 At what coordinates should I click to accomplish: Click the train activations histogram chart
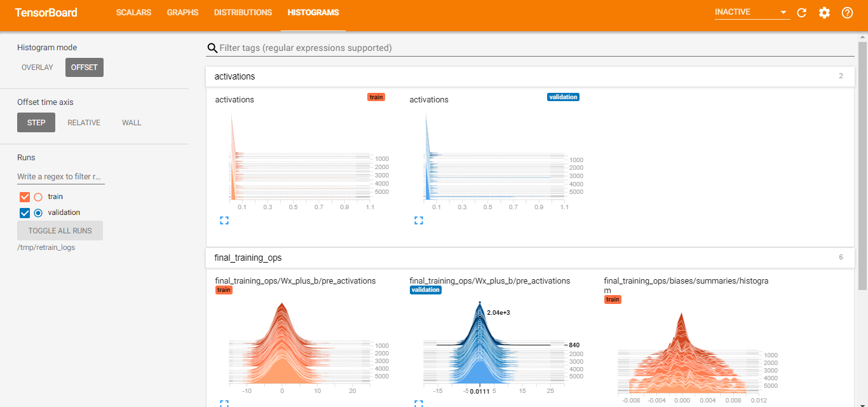[x=301, y=161]
